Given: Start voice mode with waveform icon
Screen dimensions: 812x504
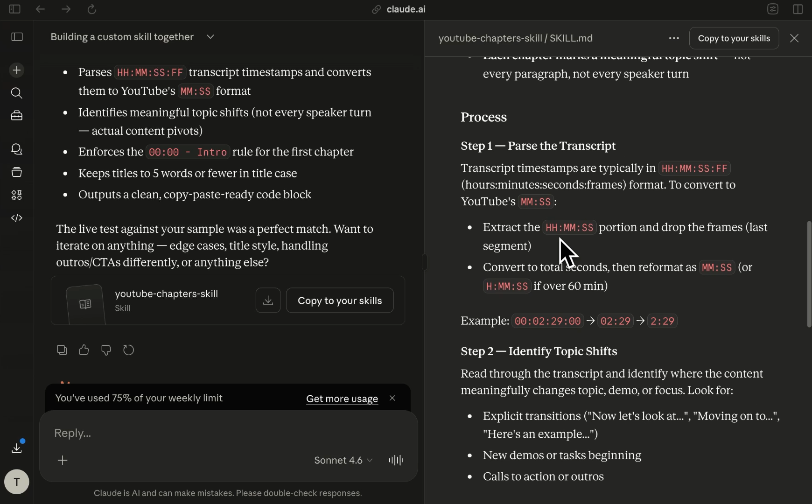Looking at the screenshot, I should tap(396, 460).
